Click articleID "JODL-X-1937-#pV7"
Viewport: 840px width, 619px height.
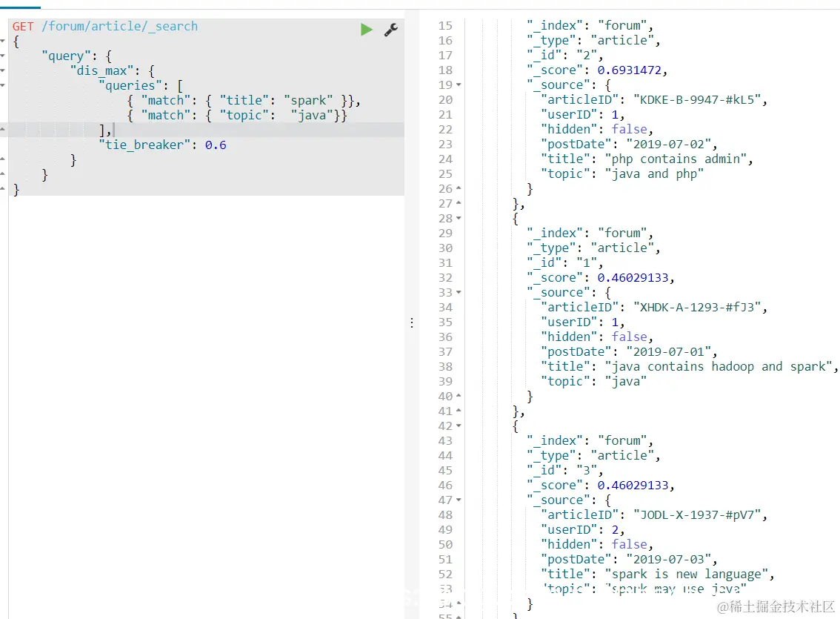click(x=698, y=514)
